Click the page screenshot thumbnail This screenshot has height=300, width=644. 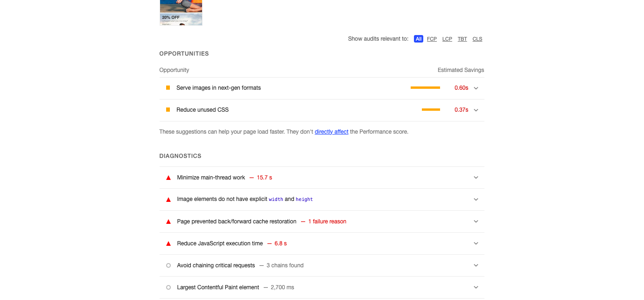click(181, 13)
